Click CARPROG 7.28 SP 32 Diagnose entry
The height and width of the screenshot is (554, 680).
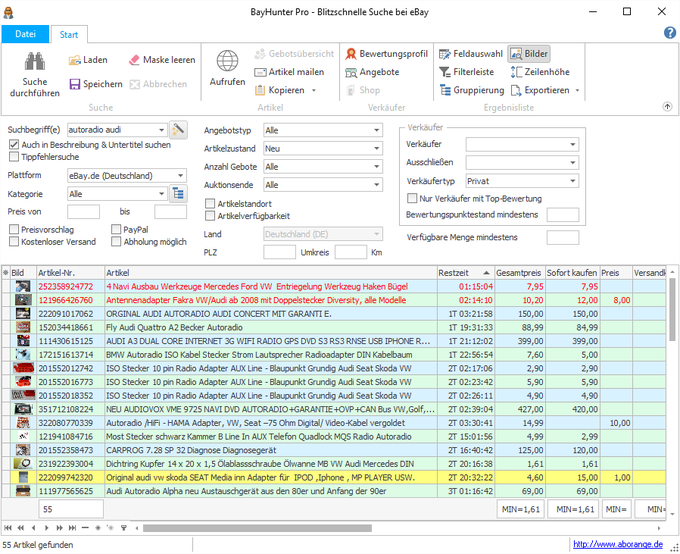(191, 450)
